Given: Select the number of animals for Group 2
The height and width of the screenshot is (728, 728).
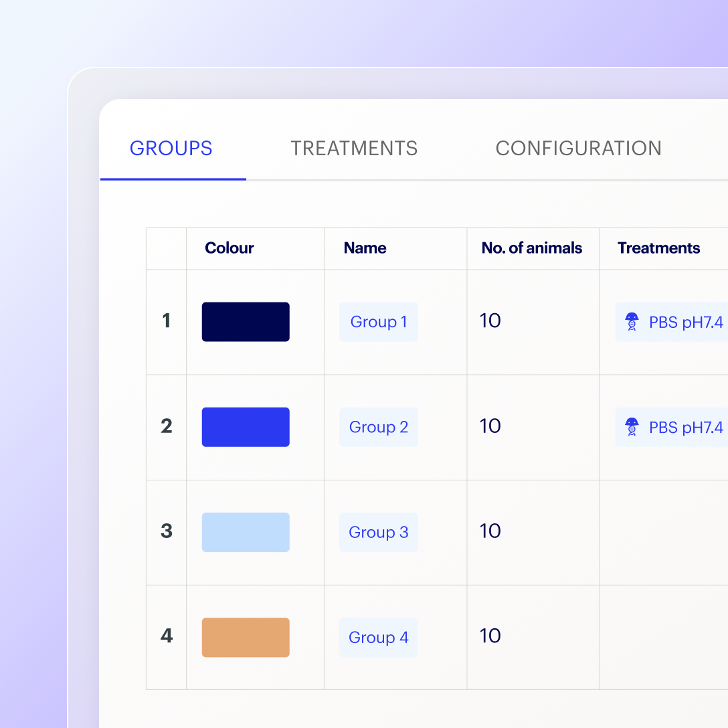Looking at the screenshot, I should point(490,426).
